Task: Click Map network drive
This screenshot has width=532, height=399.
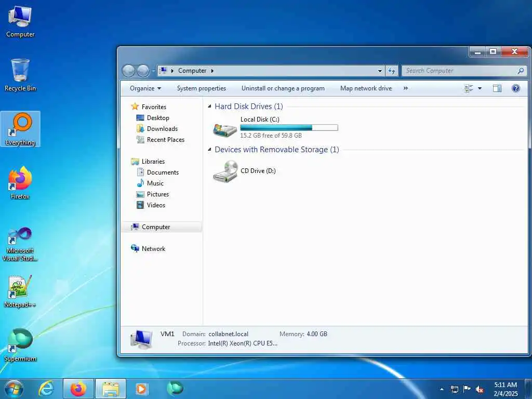Action: pyautogui.click(x=366, y=88)
